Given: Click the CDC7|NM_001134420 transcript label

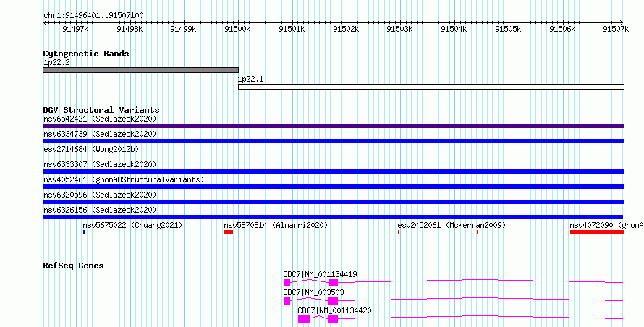Looking at the screenshot, I should point(334,310).
